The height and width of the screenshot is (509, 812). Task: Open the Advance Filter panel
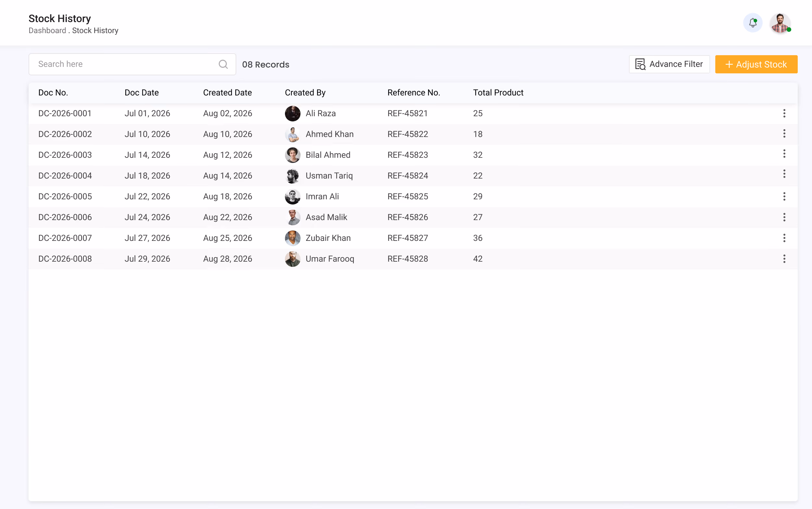point(669,64)
